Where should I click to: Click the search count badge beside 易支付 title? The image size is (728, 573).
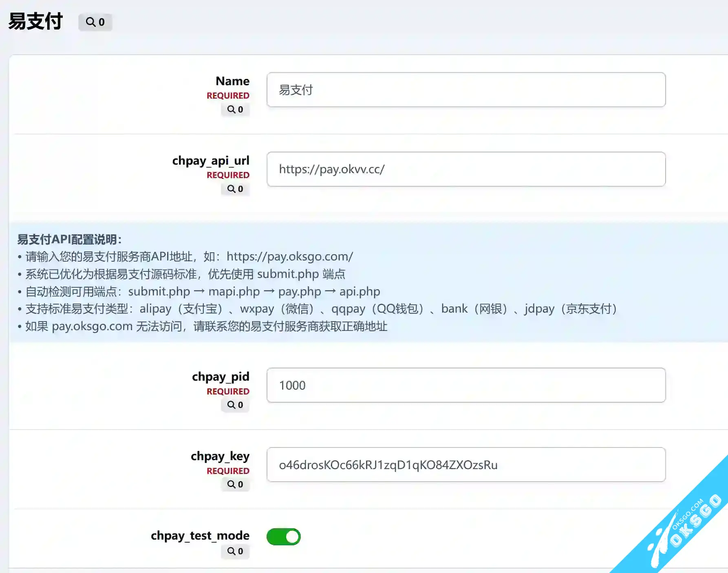pyautogui.click(x=95, y=22)
